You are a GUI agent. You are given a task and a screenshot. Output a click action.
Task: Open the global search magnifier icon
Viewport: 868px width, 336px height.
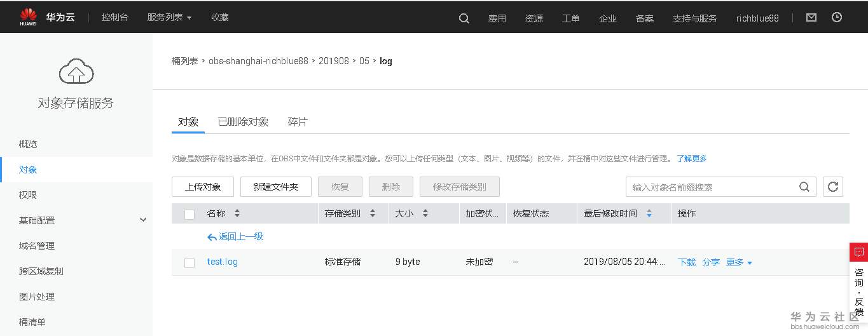tap(464, 18)
